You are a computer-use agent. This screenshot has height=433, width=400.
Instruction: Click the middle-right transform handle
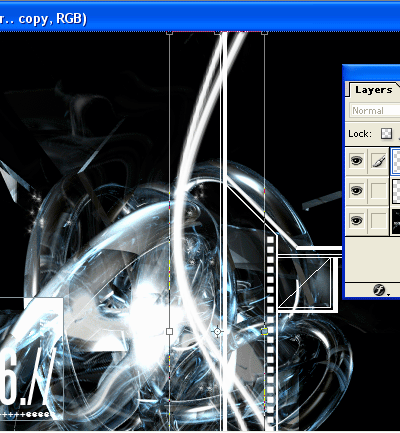point(265,331)
